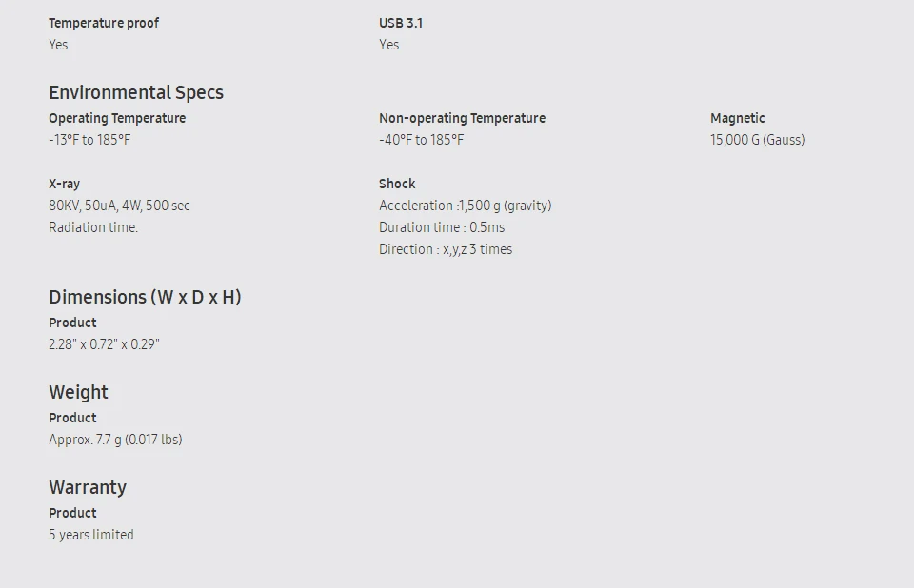Click the Duration time 0.5ms line
This screenshot has height=588, width=914.
click(x=442, y=227)
